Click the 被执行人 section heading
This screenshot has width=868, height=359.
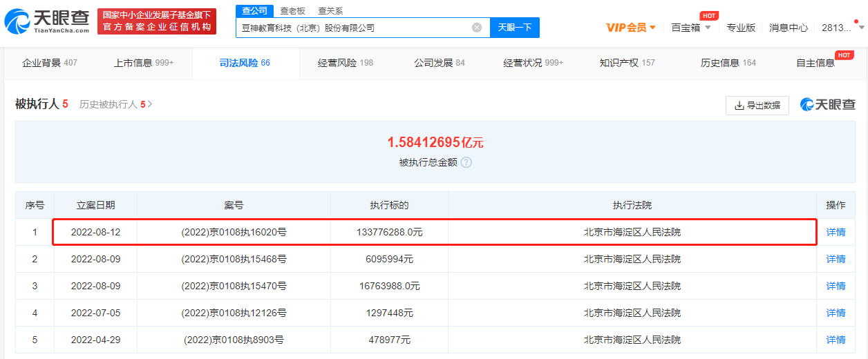tap(37, 104)
